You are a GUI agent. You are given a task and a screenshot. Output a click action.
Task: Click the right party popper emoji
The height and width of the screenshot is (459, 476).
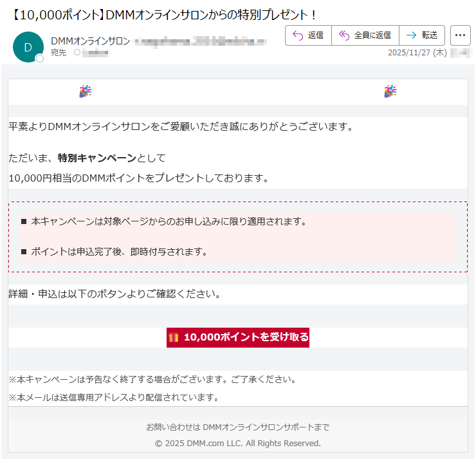(x=390, y=92)
